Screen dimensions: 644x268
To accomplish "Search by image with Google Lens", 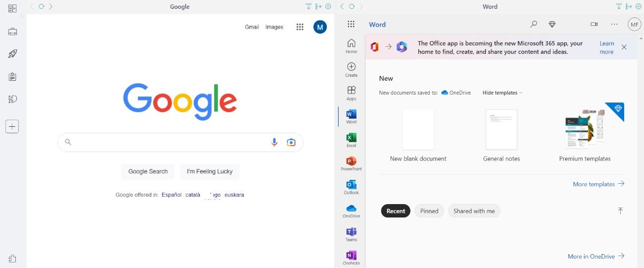I will click(291, 142).
